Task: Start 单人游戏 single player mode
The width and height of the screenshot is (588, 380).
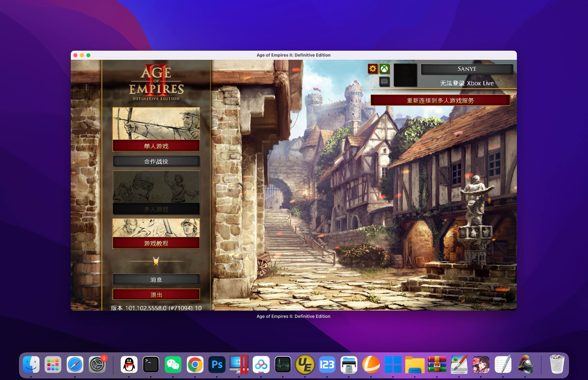Action: click(x=156, y=146)
